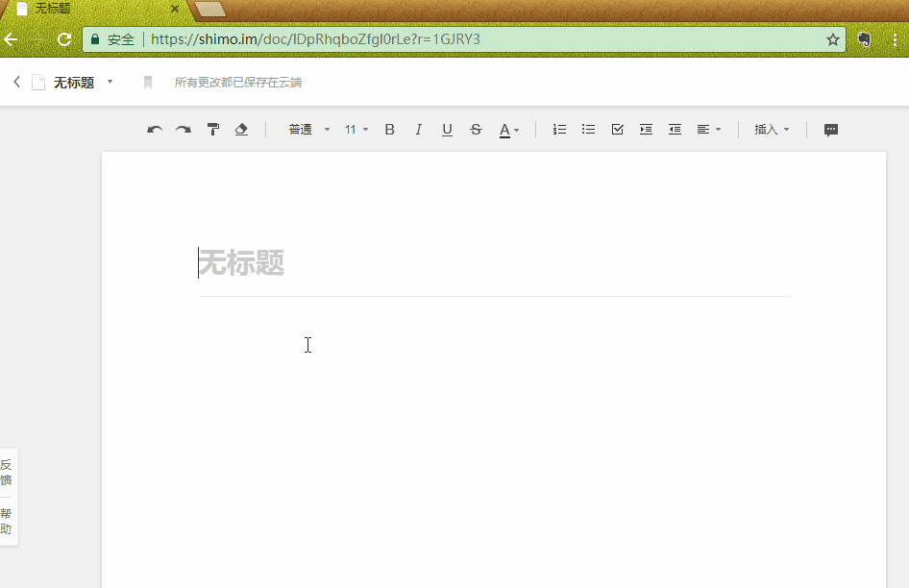Activate the format painter tool
Screen dimensions: 909x588
pos(212,130)
